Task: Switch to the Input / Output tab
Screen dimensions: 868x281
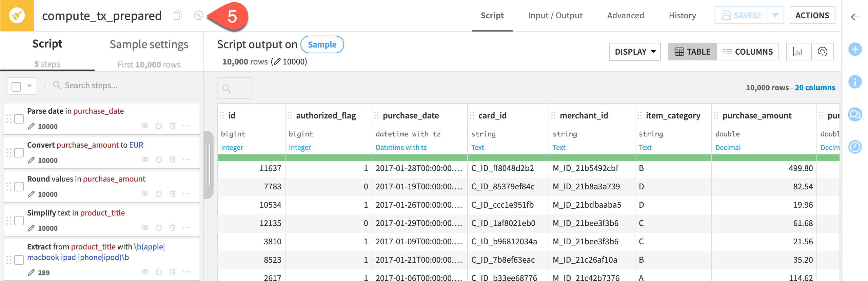Action: pyautogui.click(x=555, y=16)
